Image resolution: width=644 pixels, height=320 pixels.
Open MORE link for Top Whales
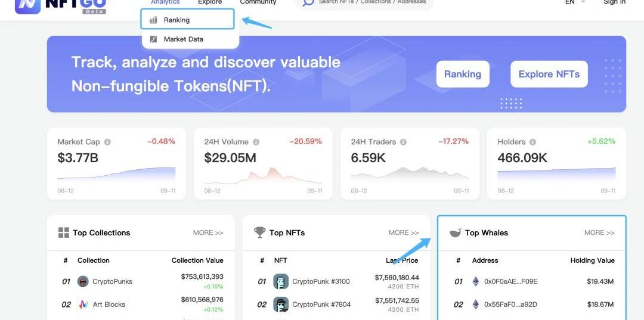click(x=599, y=233)
